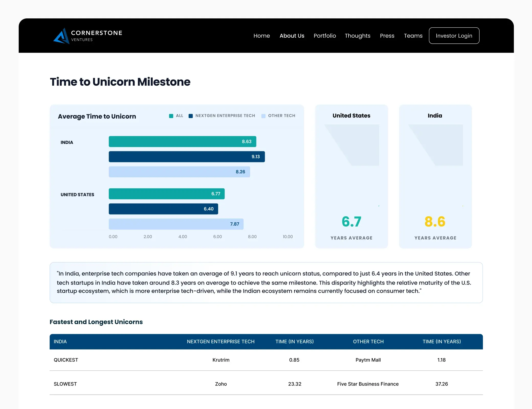Click the Average Time to Unicorn title
The image size is (532, 409).
[x=97, y=116]
